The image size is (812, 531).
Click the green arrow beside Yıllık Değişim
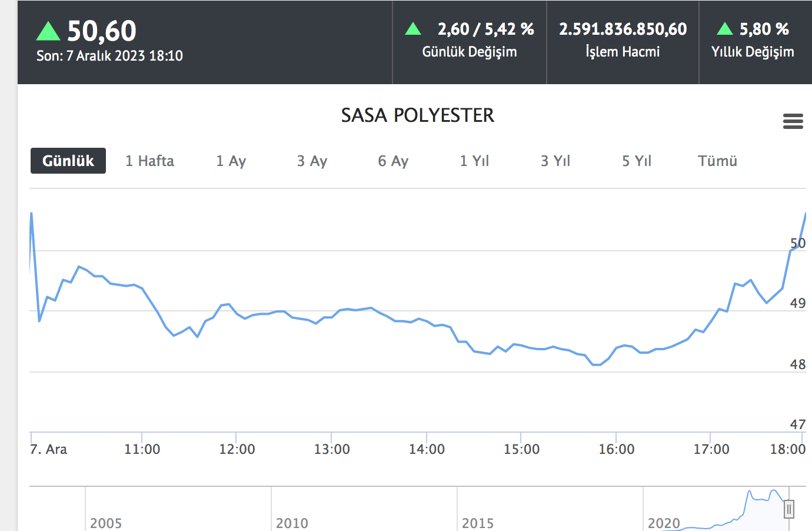tap(725, 28)
